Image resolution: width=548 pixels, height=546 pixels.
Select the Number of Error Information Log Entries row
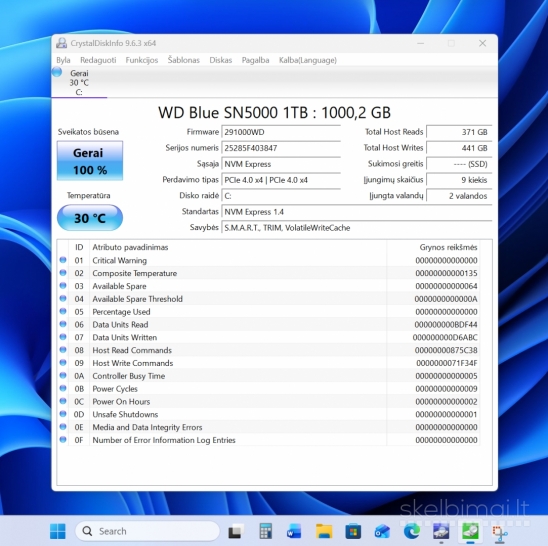(268, 440)
